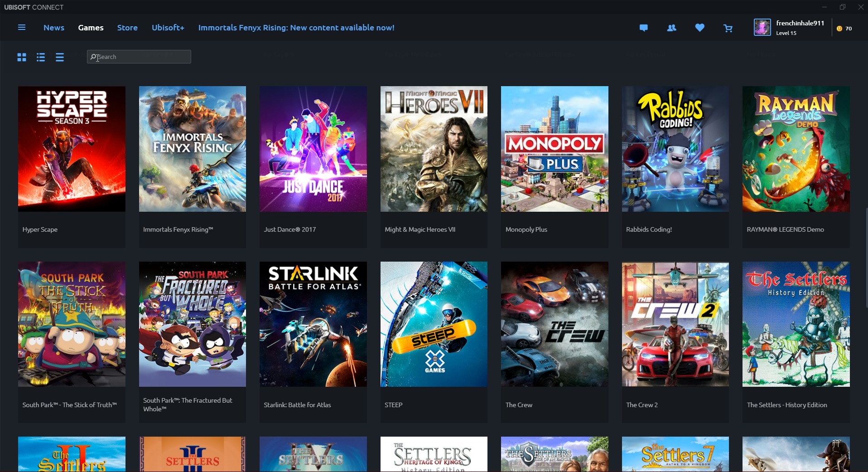Screen dimensions: 868x472
Task: Open The Settlers IV cover thumbnail
Action: click(313, 454)
